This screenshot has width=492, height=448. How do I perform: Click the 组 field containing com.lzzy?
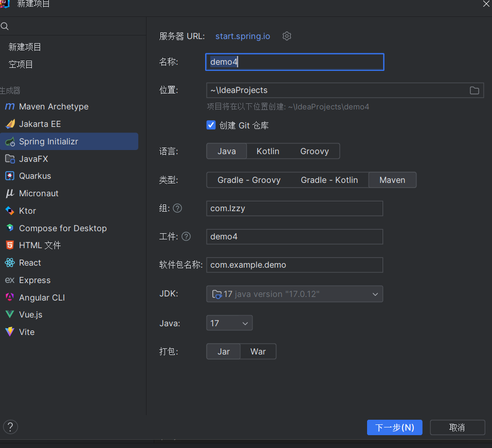point(294,209)
